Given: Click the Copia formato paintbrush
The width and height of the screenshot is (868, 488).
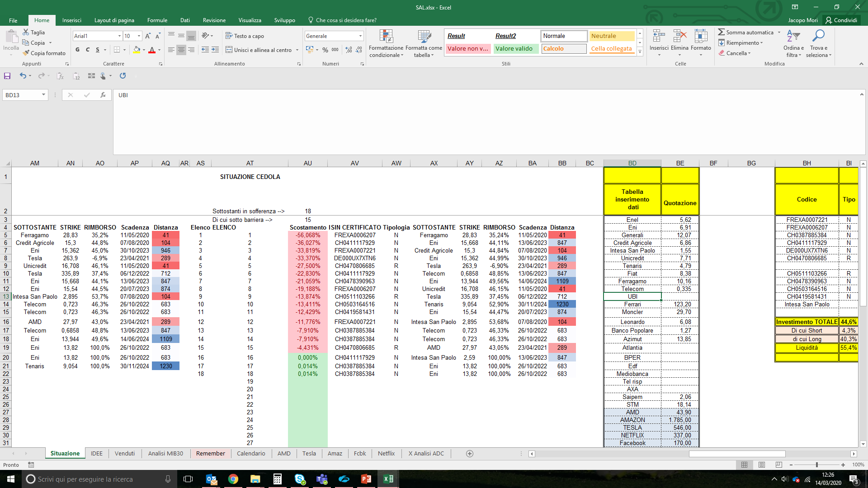Looking at the screenshot, I should [26, 53].
